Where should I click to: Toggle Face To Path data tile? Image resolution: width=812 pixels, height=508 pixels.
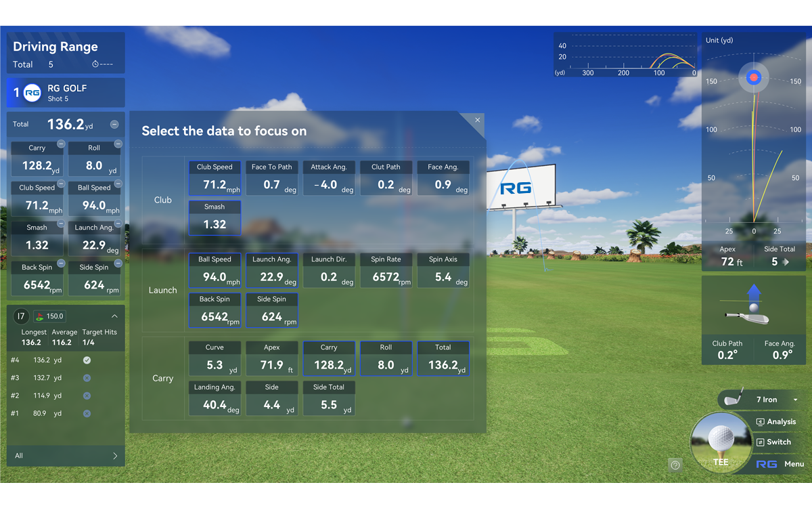(271, 178)
